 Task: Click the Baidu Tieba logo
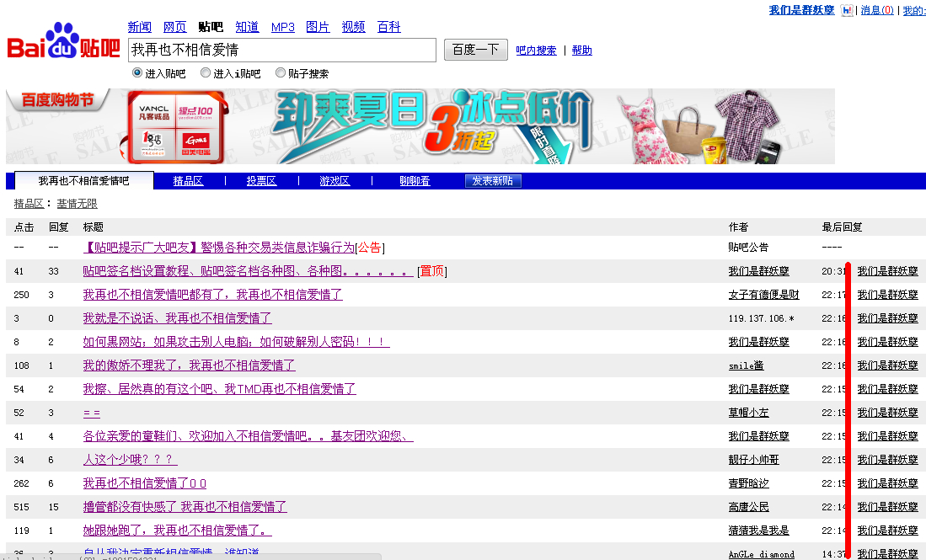point(63,40)
